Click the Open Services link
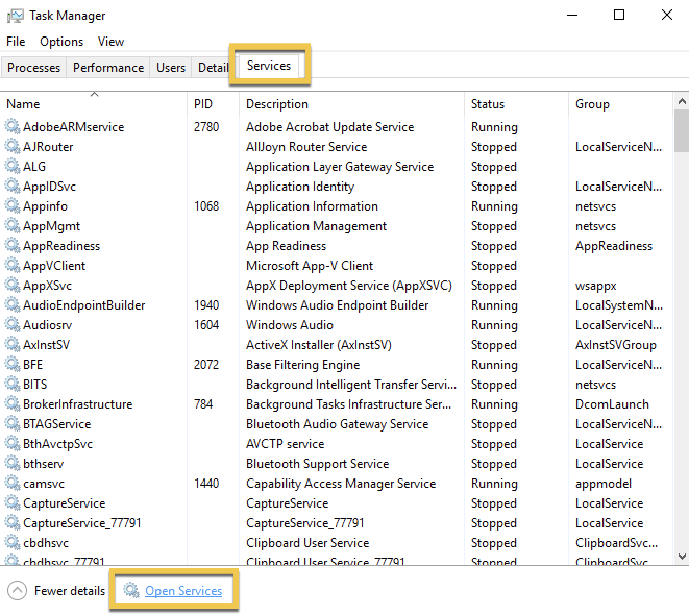The image size is (689, 616). 183,591
